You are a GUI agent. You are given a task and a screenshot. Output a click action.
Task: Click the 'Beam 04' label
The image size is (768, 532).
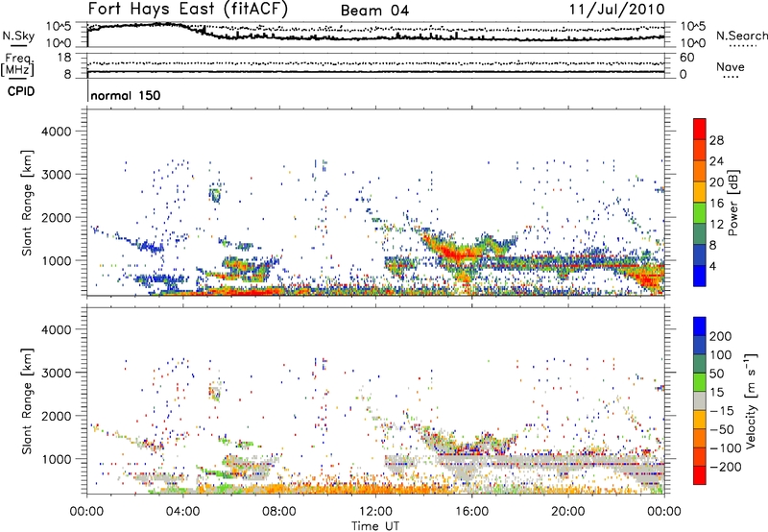tap(374, 11)
